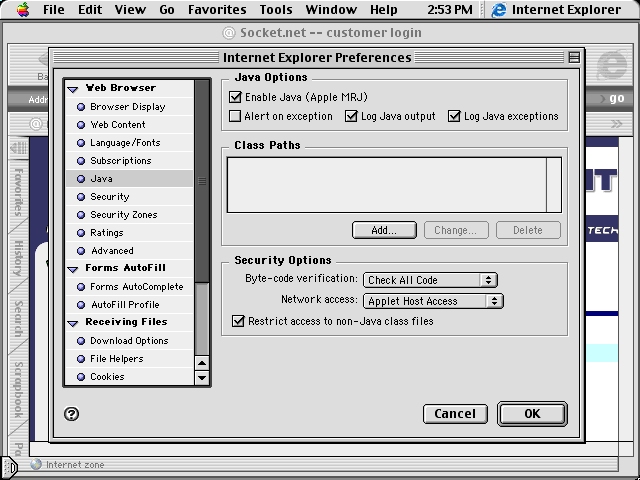Click the bullet icon beside File Helpers

click(81, 359)
